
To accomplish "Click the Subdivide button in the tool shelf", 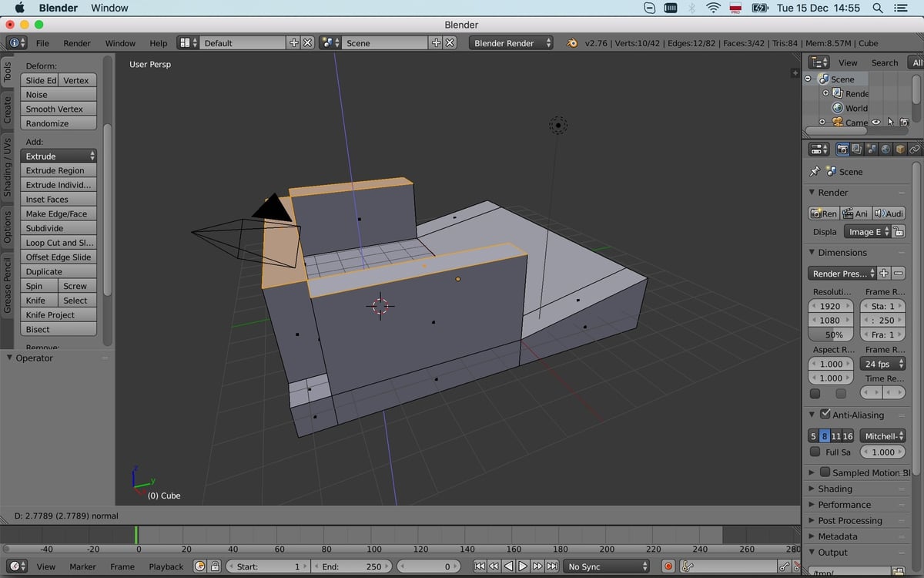I will pyautogui.click(x=59, y=228).
